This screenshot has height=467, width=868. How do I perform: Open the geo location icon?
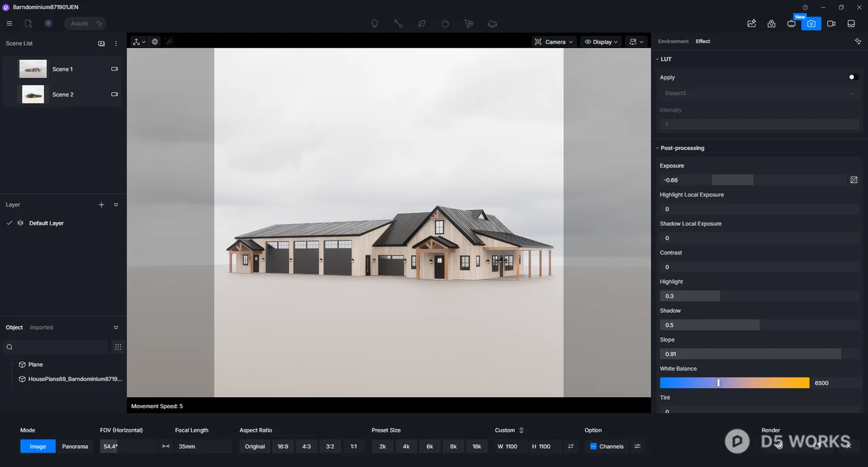(x=772, y=24)
